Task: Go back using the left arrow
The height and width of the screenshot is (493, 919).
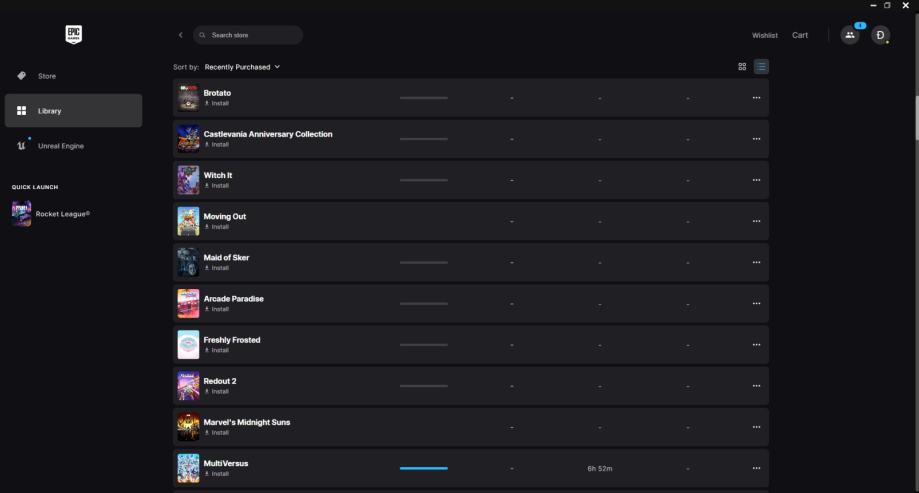Action: 181,35
